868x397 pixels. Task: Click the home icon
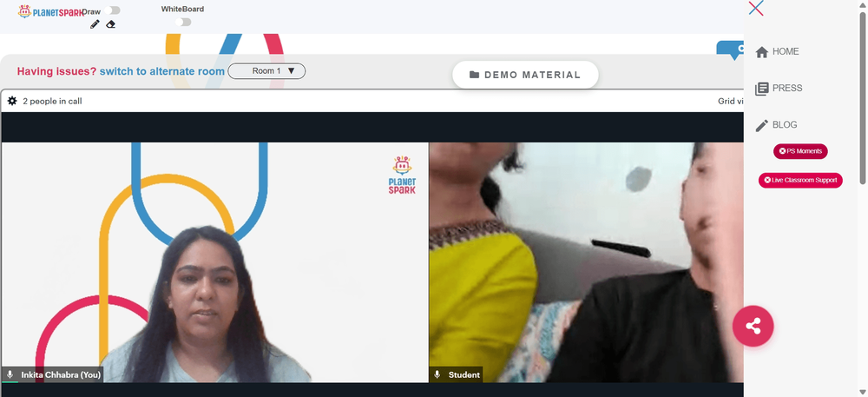click(762, 52)
